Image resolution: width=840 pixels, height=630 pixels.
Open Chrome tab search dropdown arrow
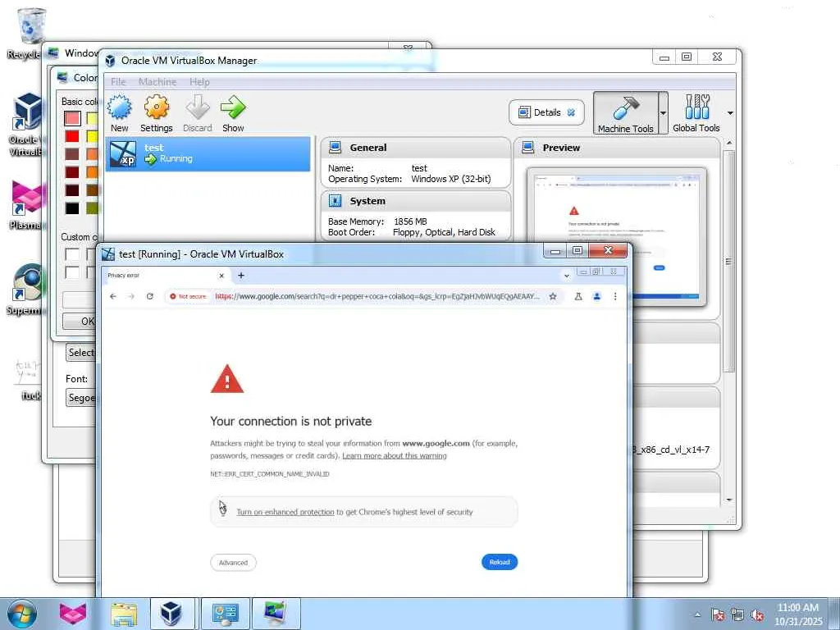point(566,276)
